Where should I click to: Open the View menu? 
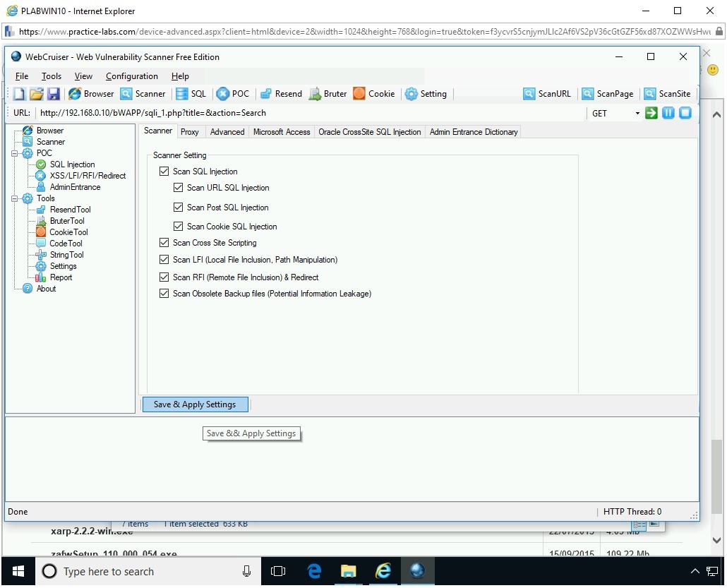click(x=83, y=76)
